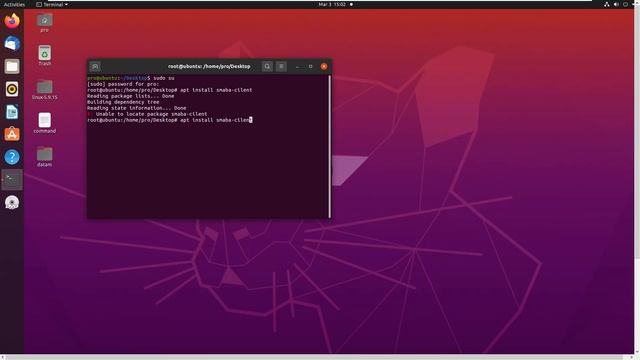Click the 'Reading state information... Done' line
640x360 pixels.
point(137,108)
